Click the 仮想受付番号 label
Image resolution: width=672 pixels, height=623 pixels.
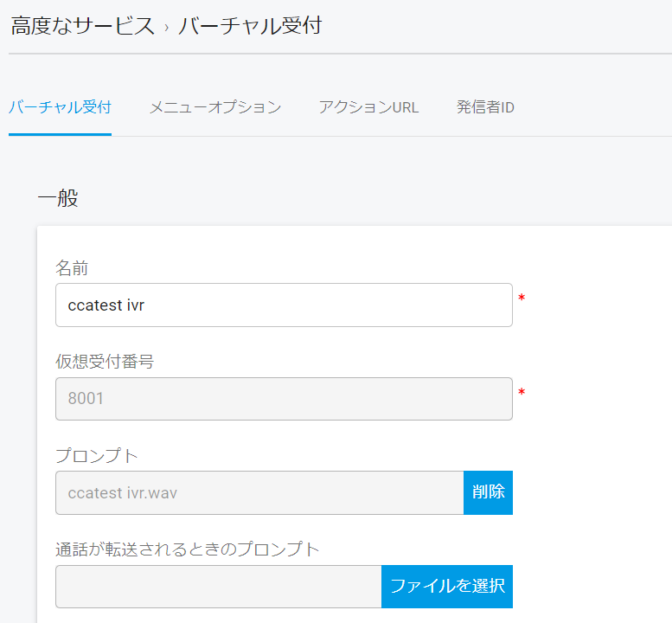click(x=105, y=362)
